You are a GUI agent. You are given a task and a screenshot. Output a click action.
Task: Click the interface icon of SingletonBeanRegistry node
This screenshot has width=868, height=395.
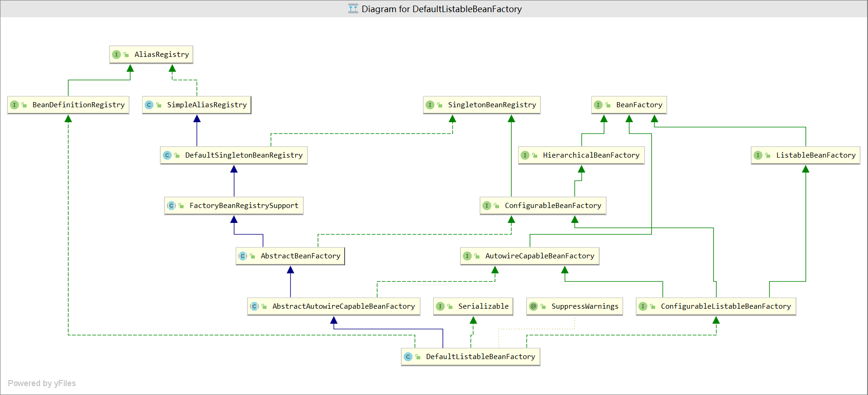pyautogui.click(x=430, y=105)
